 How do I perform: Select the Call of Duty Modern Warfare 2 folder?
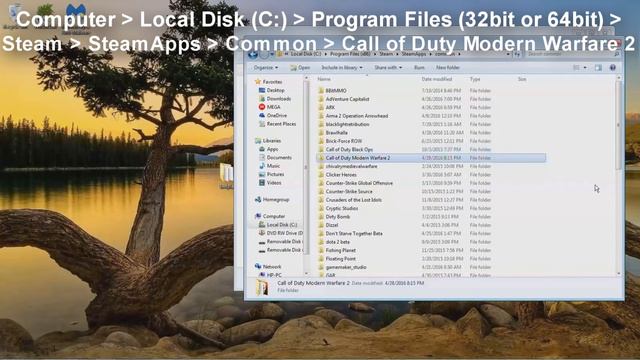pyautogui.click(x=431, y=158)
